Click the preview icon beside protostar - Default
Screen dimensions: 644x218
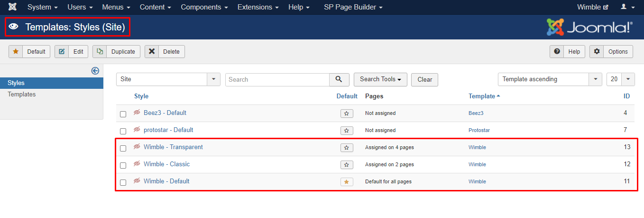[x=137, y=130]
